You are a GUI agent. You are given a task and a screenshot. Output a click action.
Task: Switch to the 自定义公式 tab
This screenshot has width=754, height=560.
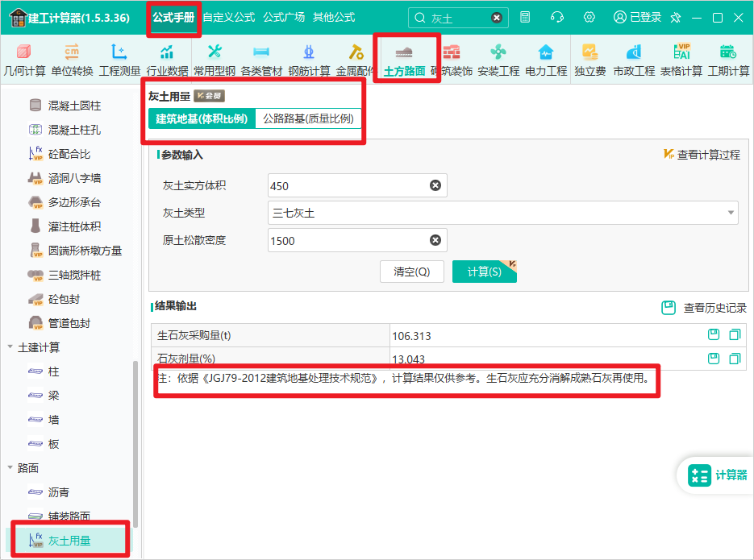[x=229, y=18]
